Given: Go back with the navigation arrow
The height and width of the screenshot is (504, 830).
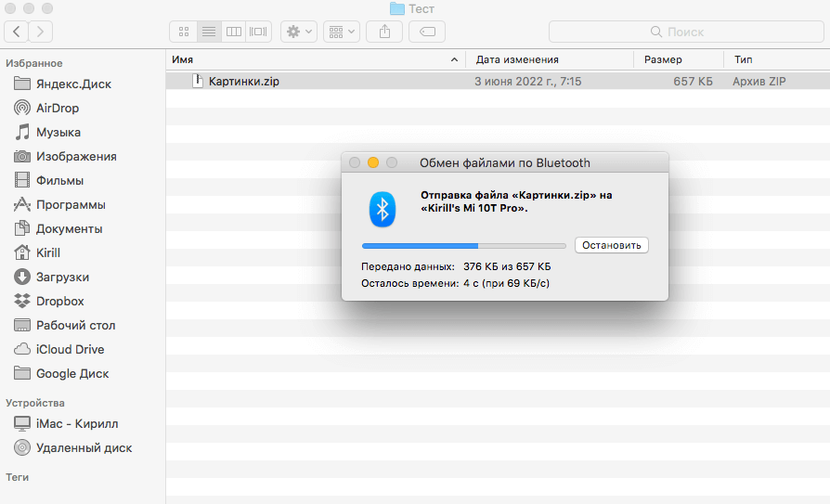Looking at the screenshot, I should click(17, 32).
